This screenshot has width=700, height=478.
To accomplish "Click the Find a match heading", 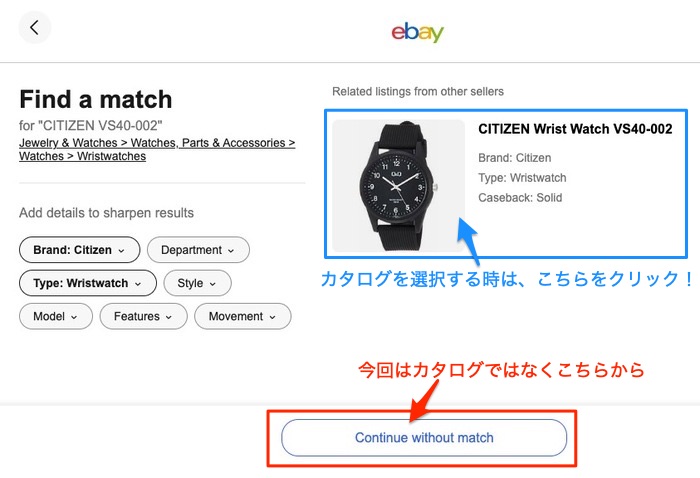I will [96, 99].
